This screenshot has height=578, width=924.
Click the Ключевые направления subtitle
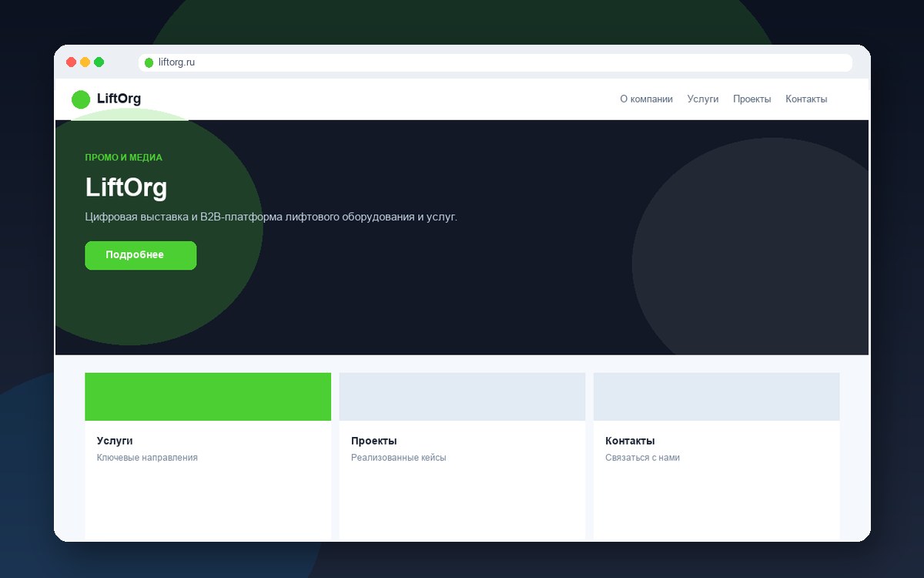coord(147,458)
